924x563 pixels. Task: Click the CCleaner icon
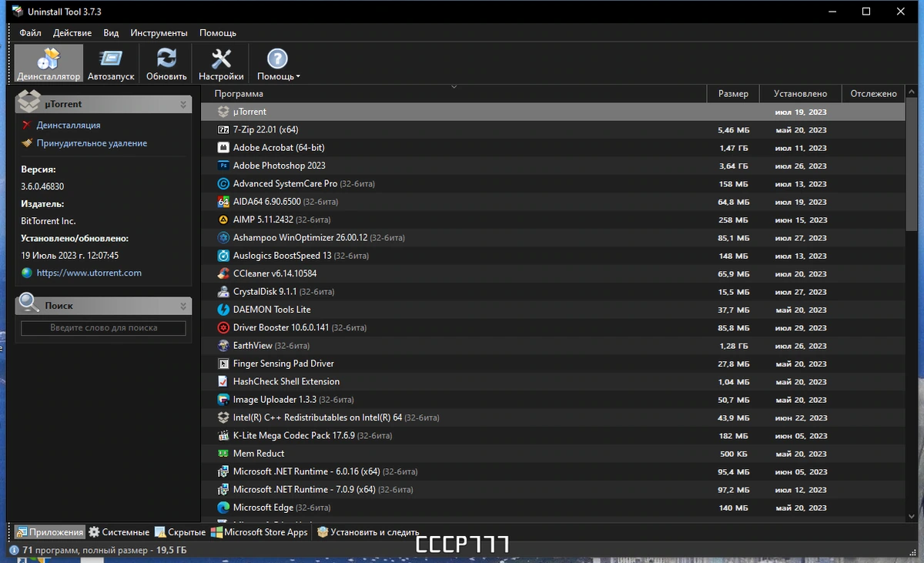[x=223, y=273]
